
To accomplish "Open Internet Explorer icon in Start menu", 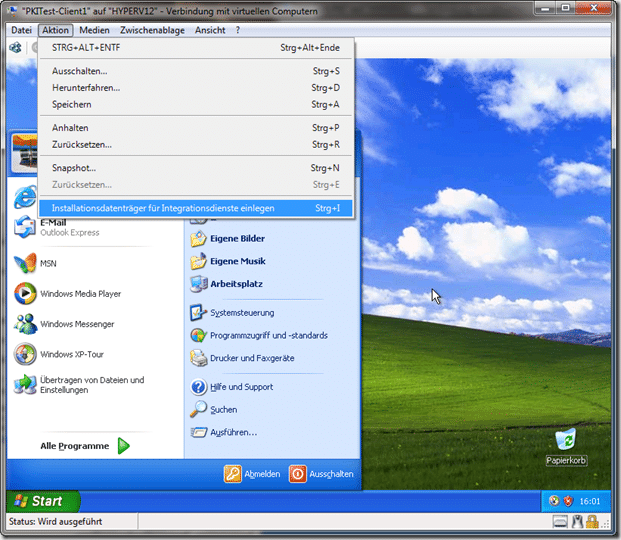I will click(25, 197).
